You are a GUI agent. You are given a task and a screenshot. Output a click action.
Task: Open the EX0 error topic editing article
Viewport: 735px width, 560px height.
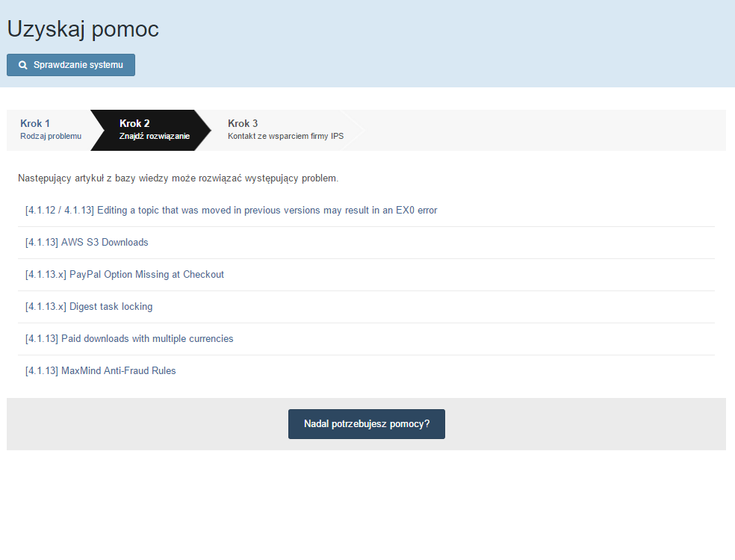(x=231, y=211)
